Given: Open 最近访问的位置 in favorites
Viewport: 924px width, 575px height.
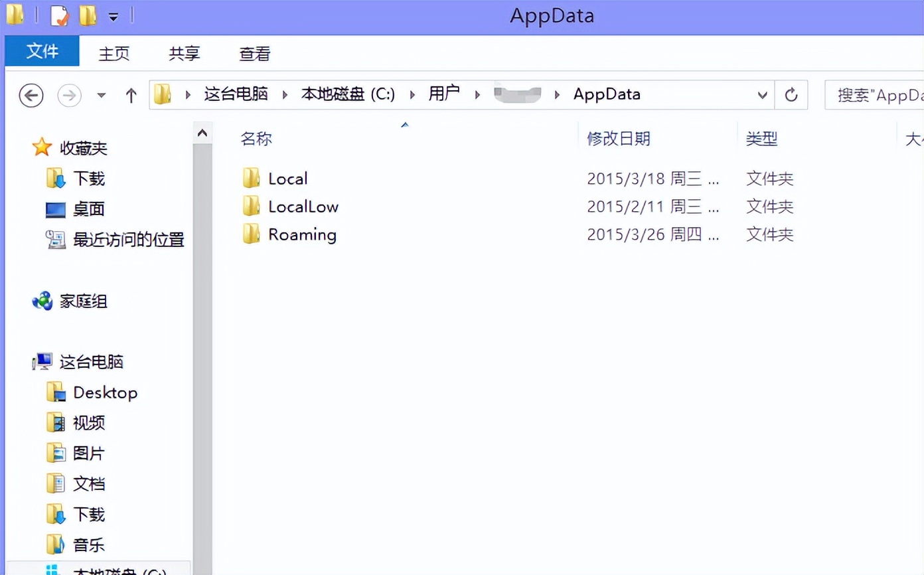Looking at the screenshot, I should tap(129, 240).
